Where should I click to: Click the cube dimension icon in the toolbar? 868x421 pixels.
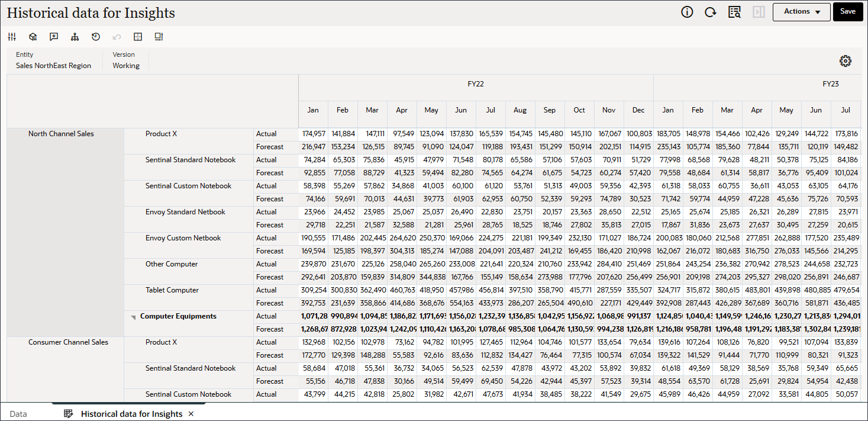(33, 37)
